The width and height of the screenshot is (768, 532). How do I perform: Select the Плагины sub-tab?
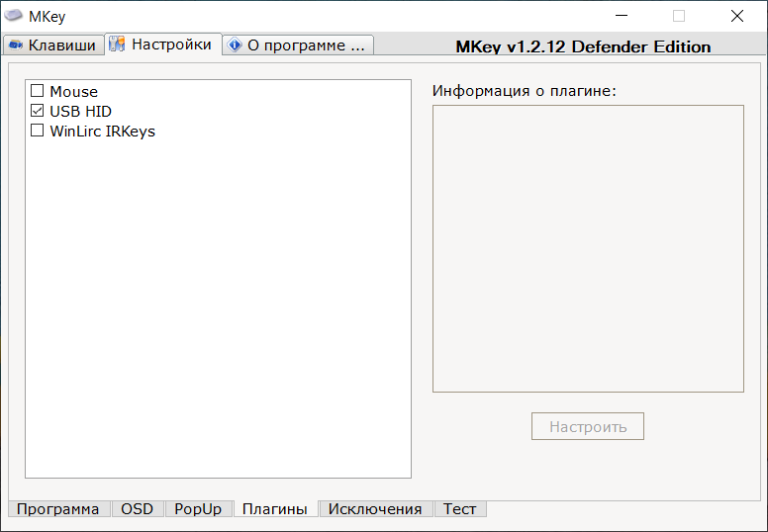[x=275, y=509]
